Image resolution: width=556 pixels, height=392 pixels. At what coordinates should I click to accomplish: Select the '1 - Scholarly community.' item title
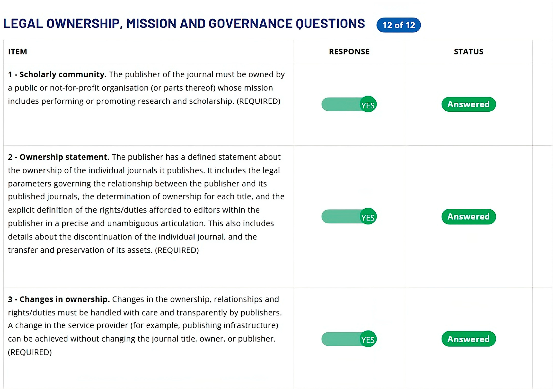pyautogui.click(x=57, y=74)
